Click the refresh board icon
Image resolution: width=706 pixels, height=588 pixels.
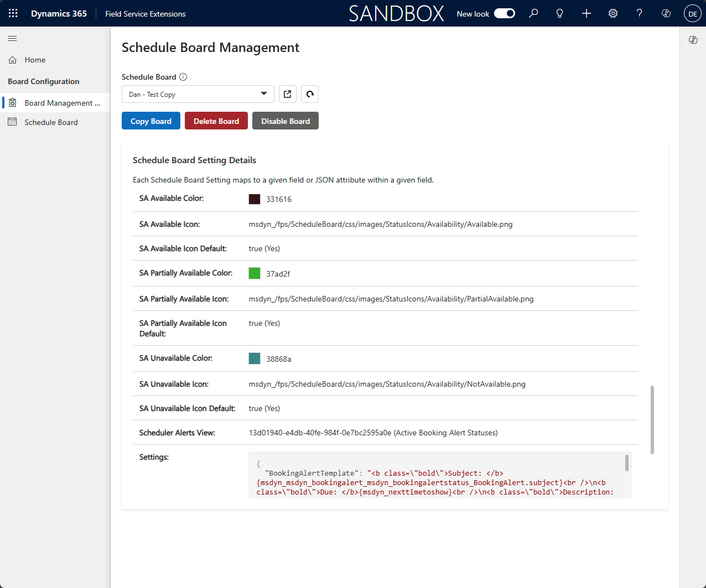(x=310, y=94)
